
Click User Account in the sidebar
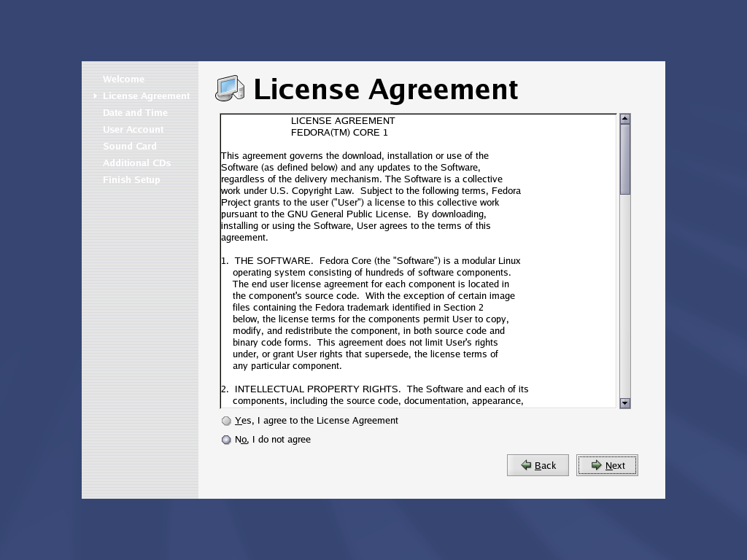pos(133,130)
